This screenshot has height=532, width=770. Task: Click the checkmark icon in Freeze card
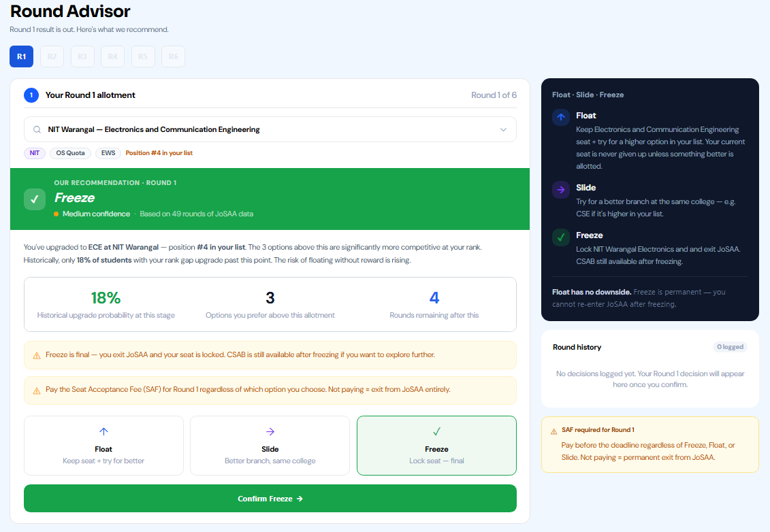click(436, 431)
